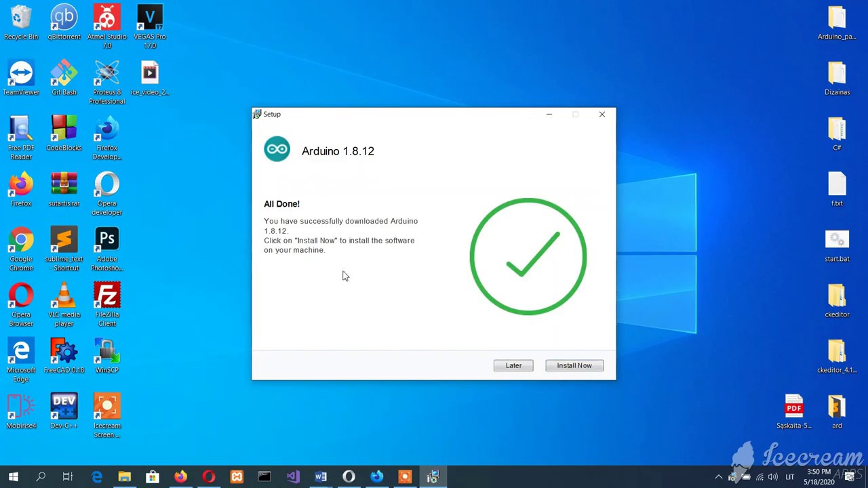
Task: Open sublime_text shortcut icon
Action: coord(64,249)
